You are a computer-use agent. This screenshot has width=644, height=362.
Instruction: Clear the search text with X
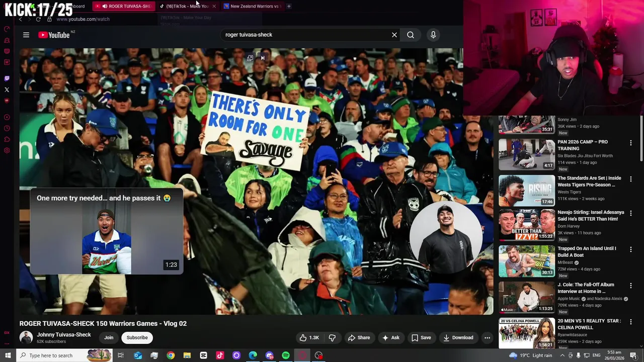[x=394, y=35]
